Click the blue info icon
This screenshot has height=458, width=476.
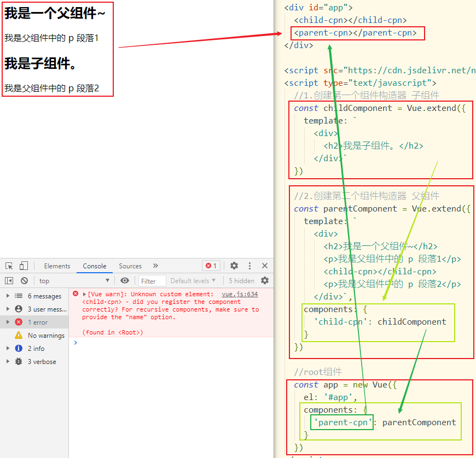pyautogui.click(x=19, y=348)
